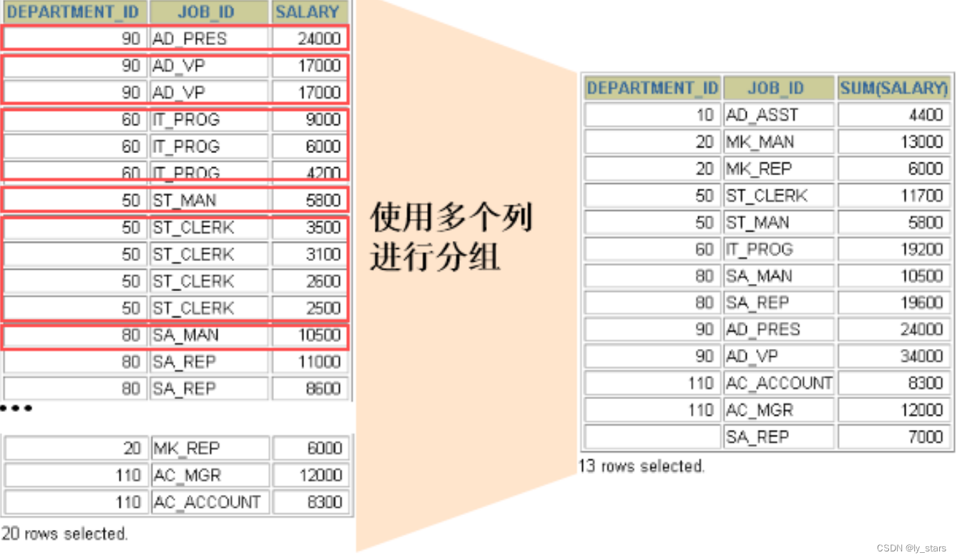Image resolution: width=957 pixels, height=560 pixels.
Task: Click the 13000 sum salary value
Action: click(895, 142)
